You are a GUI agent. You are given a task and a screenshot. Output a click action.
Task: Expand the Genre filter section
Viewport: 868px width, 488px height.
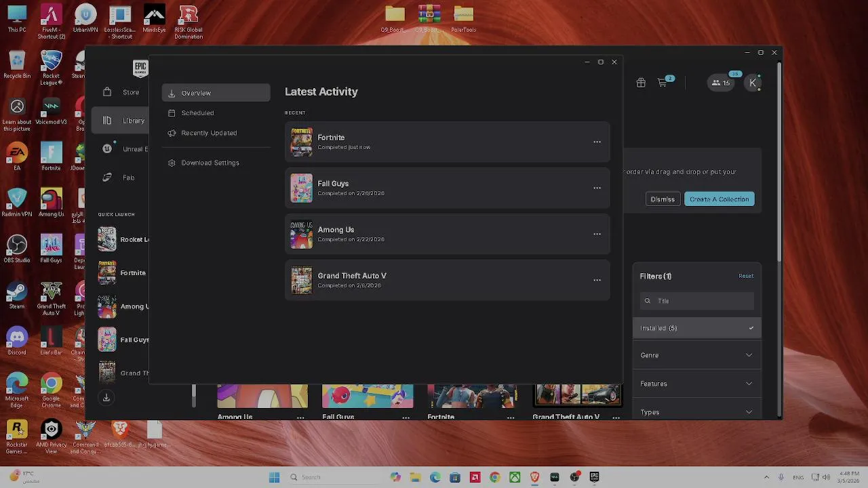(x=697, y=355)
